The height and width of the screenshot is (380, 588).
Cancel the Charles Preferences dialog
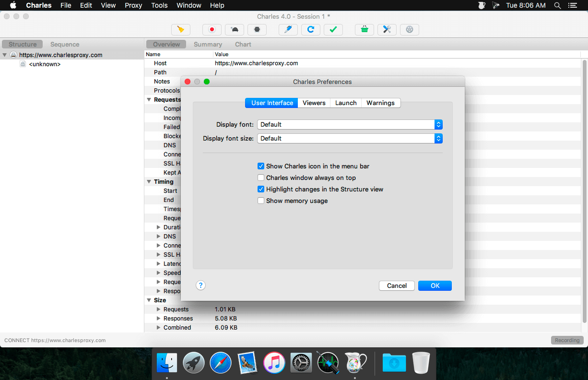(x=397, y=285)
